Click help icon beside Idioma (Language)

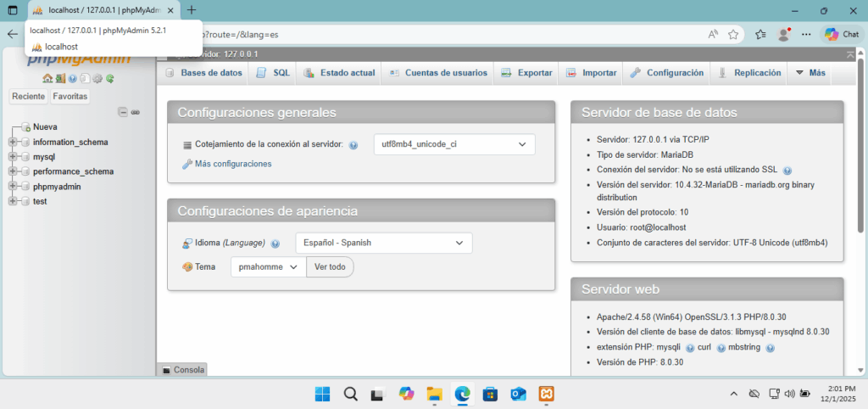tap(275, 244)
